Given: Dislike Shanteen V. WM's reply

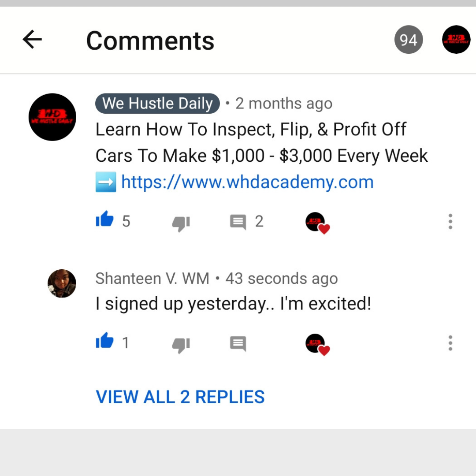Looking at the screenshot, I should point(181,345).
